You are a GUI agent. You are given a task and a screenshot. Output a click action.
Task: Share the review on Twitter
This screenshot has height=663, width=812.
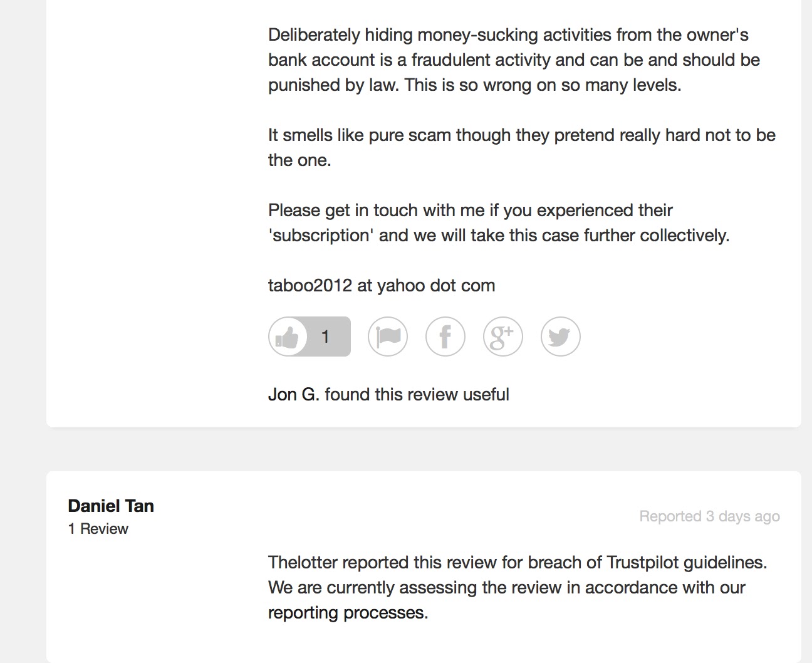[560, 337]
